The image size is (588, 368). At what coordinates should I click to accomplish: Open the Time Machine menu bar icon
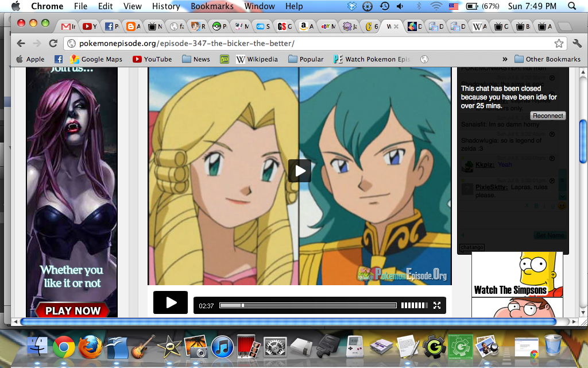tap(384, 6)
